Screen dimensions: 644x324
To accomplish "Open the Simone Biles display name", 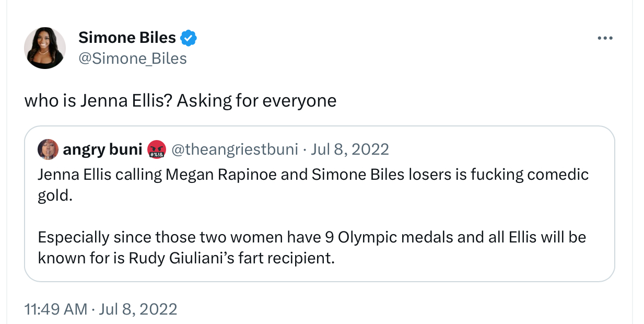I will (x=127, y=38).
